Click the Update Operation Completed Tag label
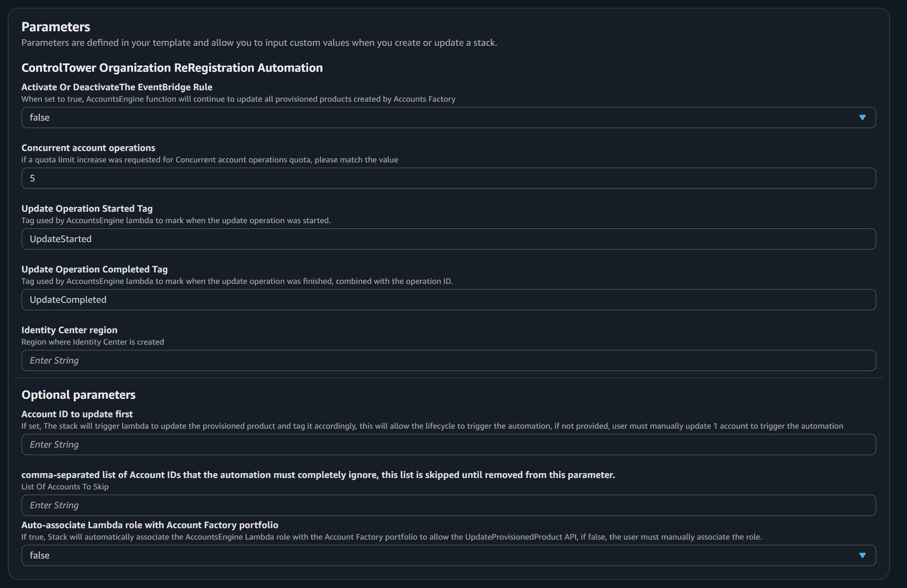Image resolution: width=907 pixels, height=588 pixels. click(95, 269)
